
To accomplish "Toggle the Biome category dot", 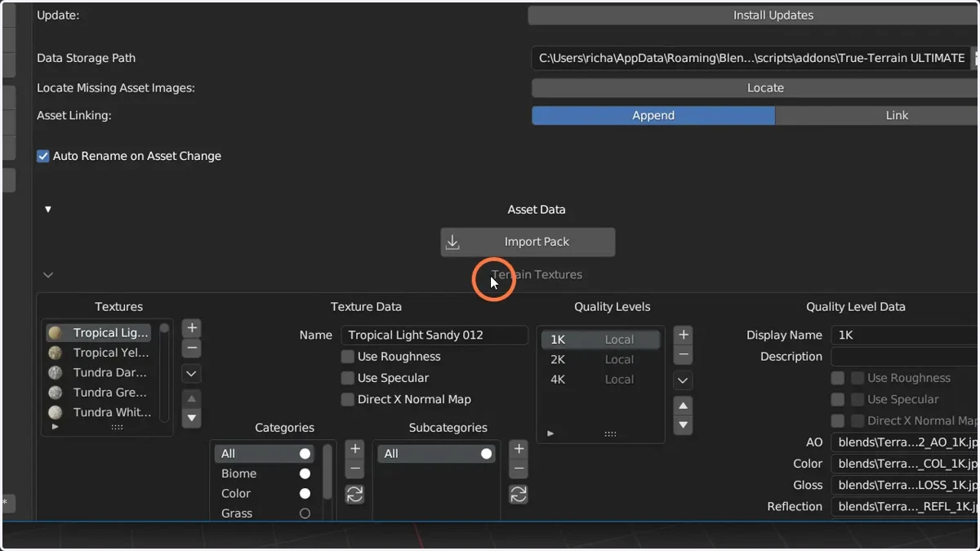I will [x=305, y=473].
